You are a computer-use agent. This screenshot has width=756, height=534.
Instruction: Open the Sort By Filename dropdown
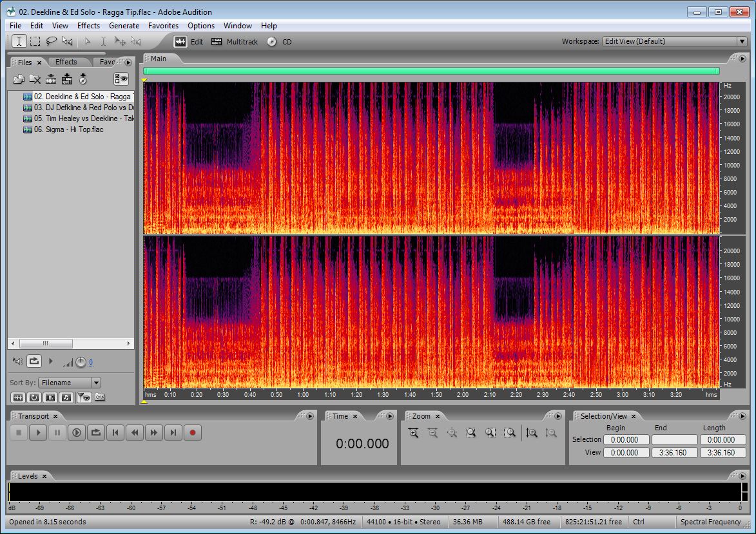tap(95, 383)
